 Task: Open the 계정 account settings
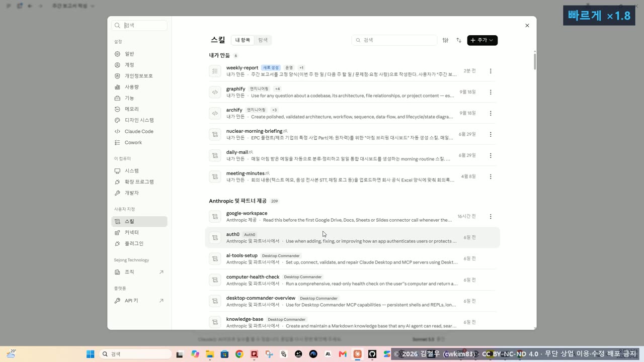click(139, 65)
